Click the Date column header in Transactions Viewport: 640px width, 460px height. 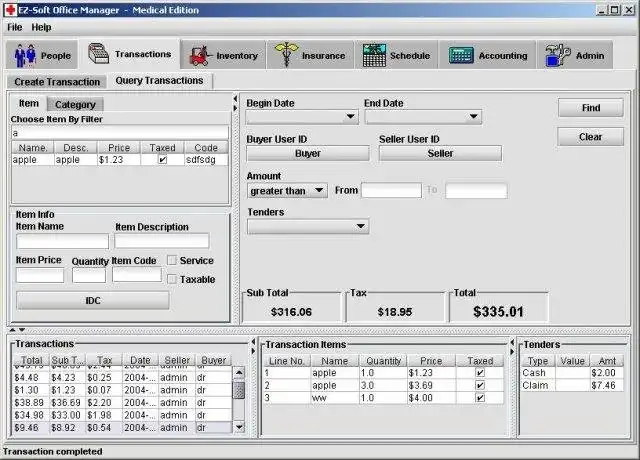click(x=140, y=360)
